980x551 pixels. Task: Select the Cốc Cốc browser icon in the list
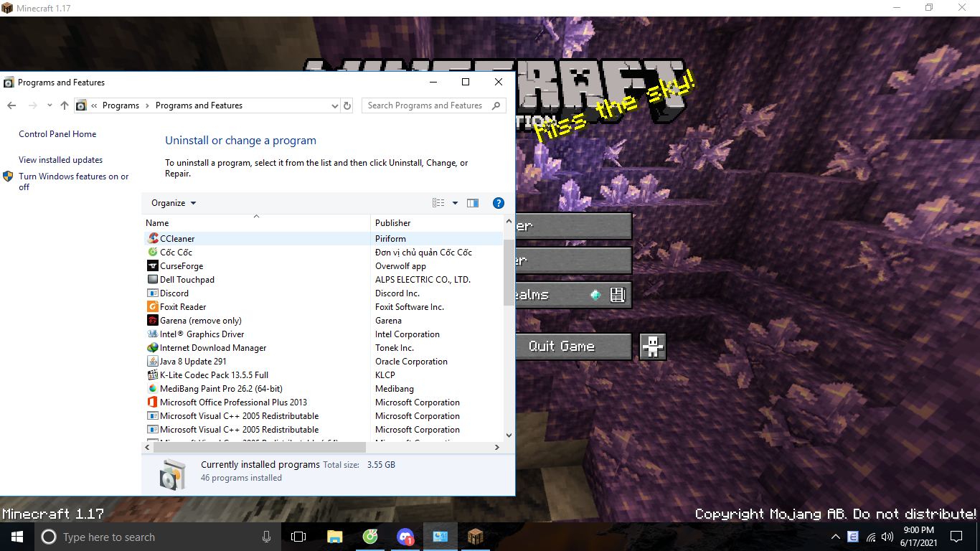tap(153, 252)
